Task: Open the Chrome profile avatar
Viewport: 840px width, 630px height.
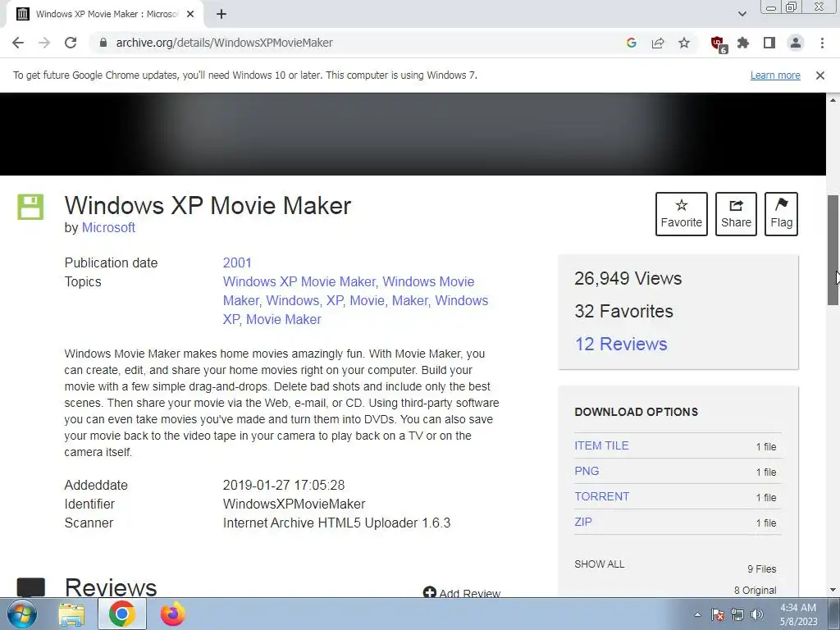Action: pos(796,43)
